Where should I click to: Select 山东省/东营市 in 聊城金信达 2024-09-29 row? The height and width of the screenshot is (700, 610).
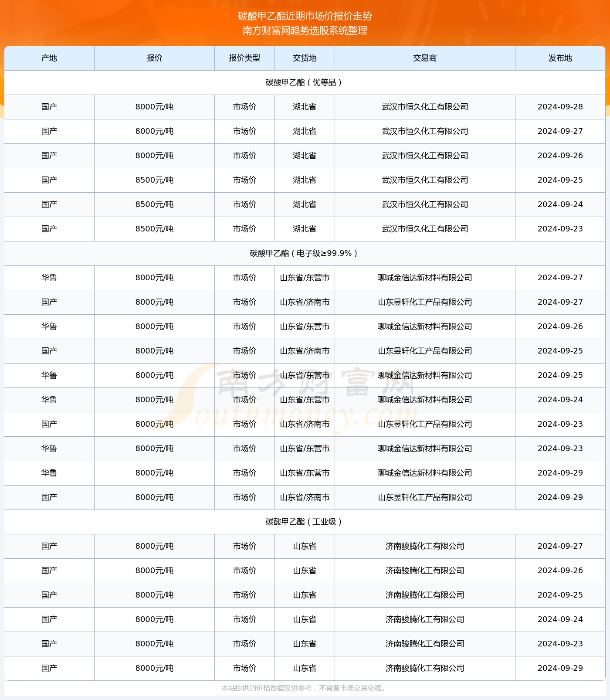click(305, 473)
